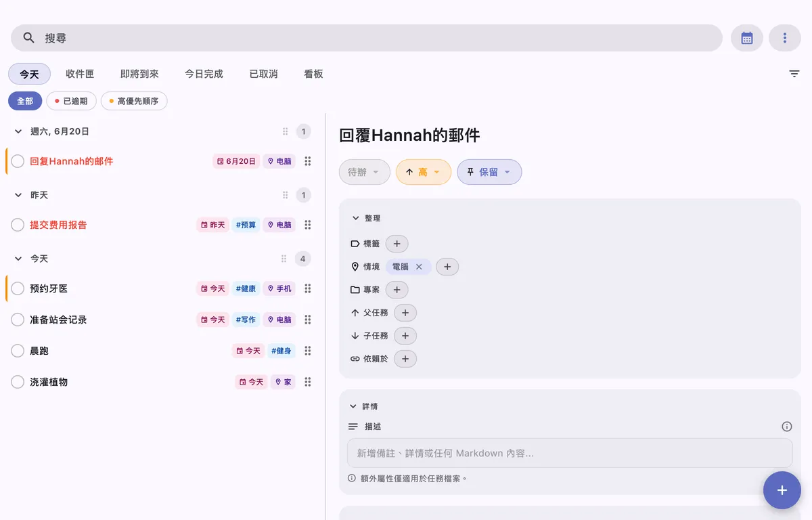Open the 保留 pin dropdown
Image resolution: width=812 pixels, height=520 pixels.
point(489,172)
